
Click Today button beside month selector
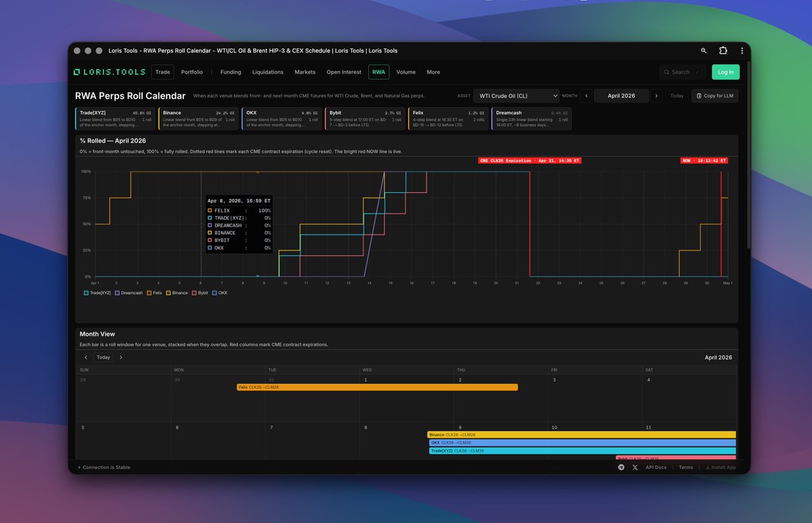pos(677,96)
